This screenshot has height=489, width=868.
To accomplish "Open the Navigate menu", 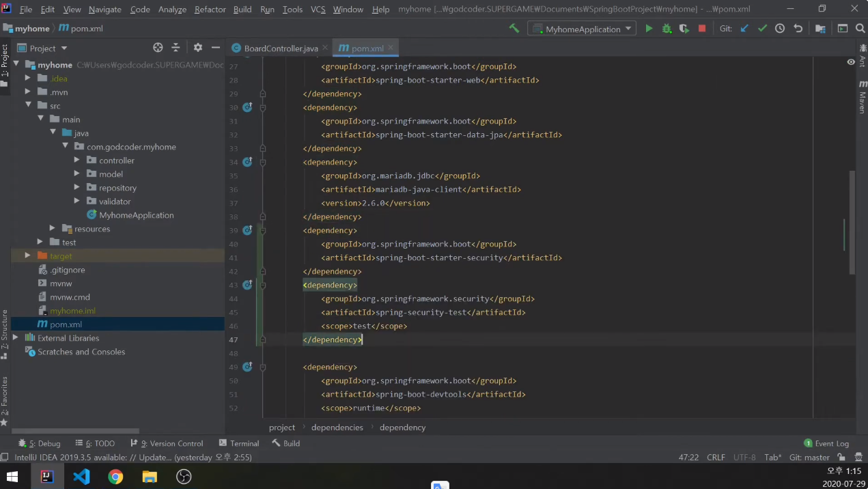I will click(x=104, y=9).
